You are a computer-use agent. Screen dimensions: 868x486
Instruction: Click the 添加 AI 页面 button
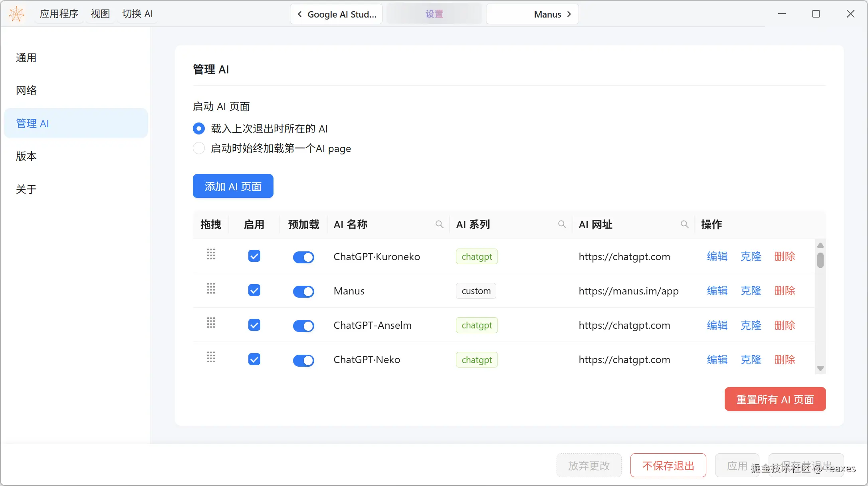click(x=233, y=186)
